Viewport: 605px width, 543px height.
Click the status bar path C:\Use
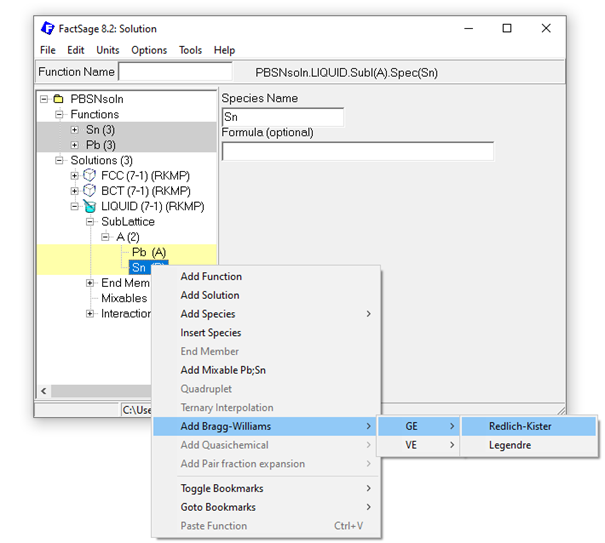pyautogui.click(x=137, y=410)
